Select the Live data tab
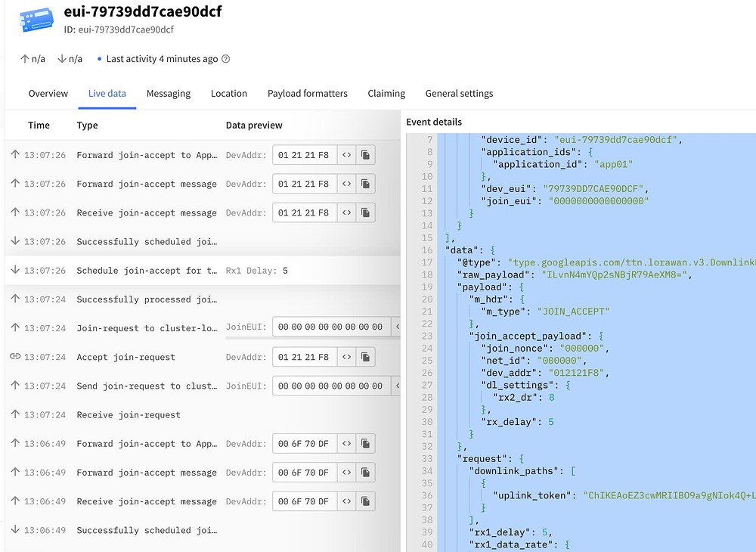The height and width of the screenshot is (552, 756). point(107,94)
